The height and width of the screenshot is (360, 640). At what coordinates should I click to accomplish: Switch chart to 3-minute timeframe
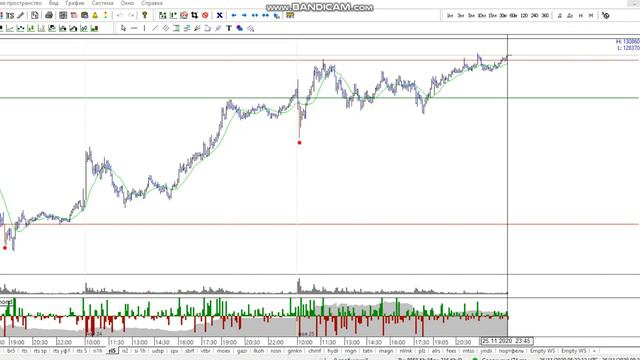click(460, 16)
